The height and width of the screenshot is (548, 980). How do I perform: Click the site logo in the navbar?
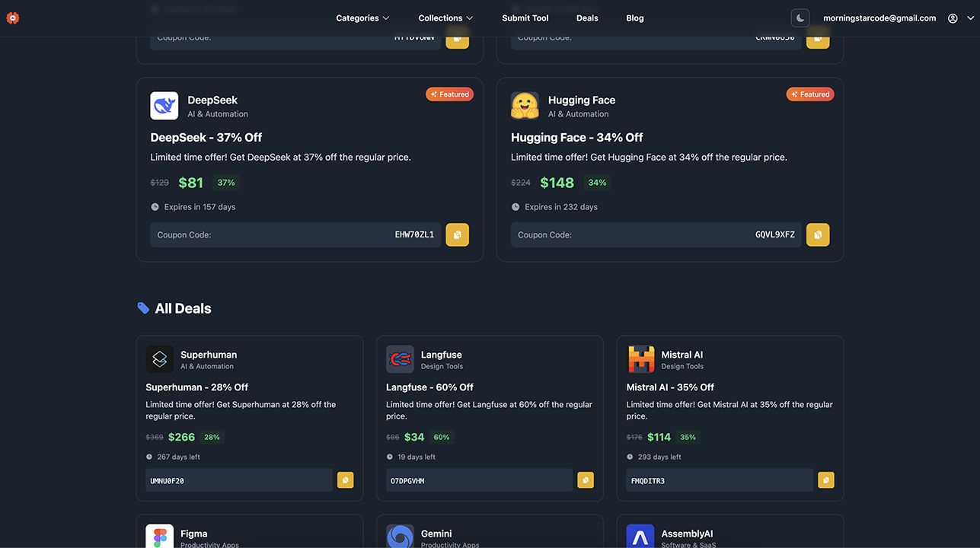(x=13, y=18)
